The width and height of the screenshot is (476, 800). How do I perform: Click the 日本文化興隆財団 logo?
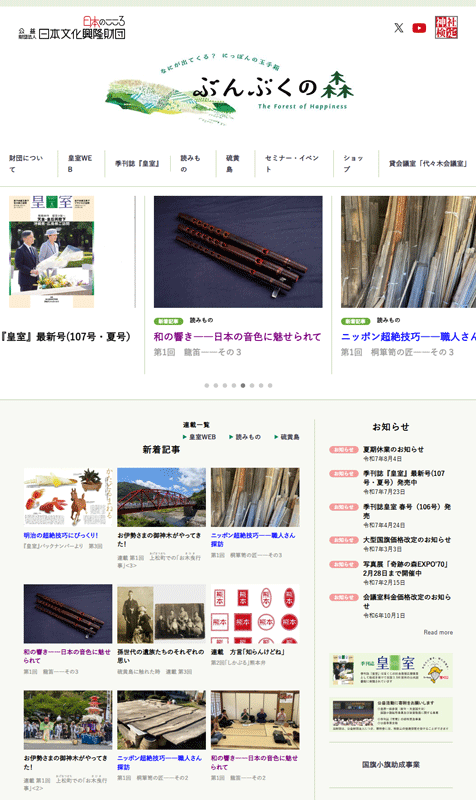click(72, 28)
